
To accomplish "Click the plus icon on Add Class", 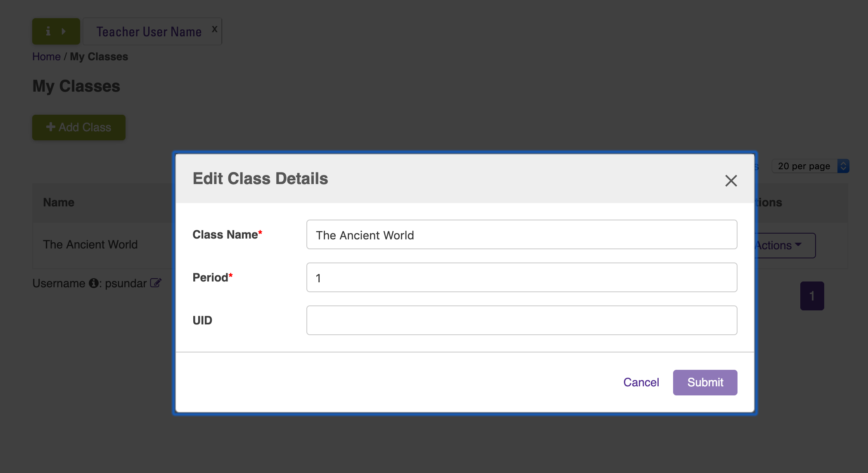I will click(x=50, y=127).
